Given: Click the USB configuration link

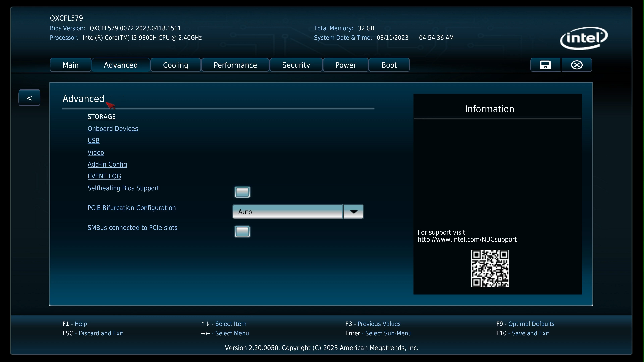Looking at the screenshot, I should pos(93,141).
